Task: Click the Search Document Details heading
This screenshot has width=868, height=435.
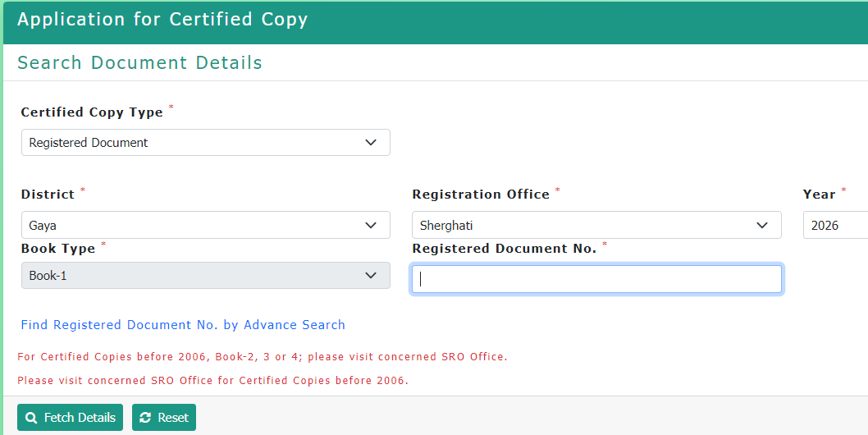Action: pos(139,62)
